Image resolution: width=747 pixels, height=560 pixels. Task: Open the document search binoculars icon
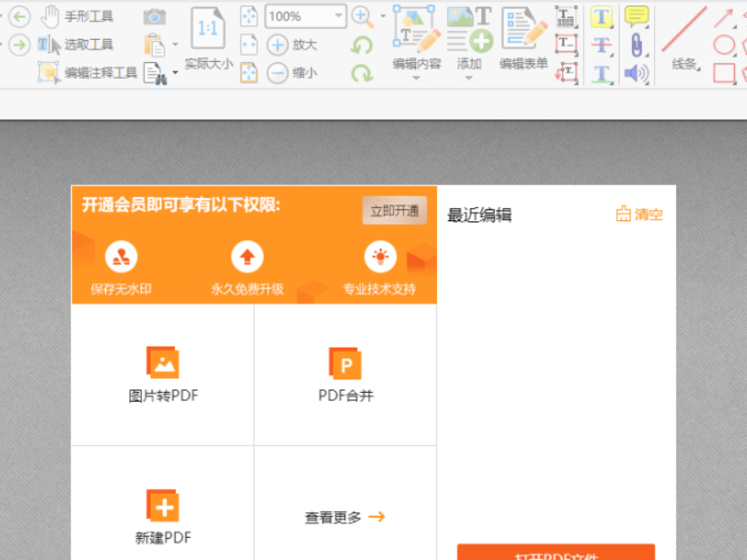[155, 73]
